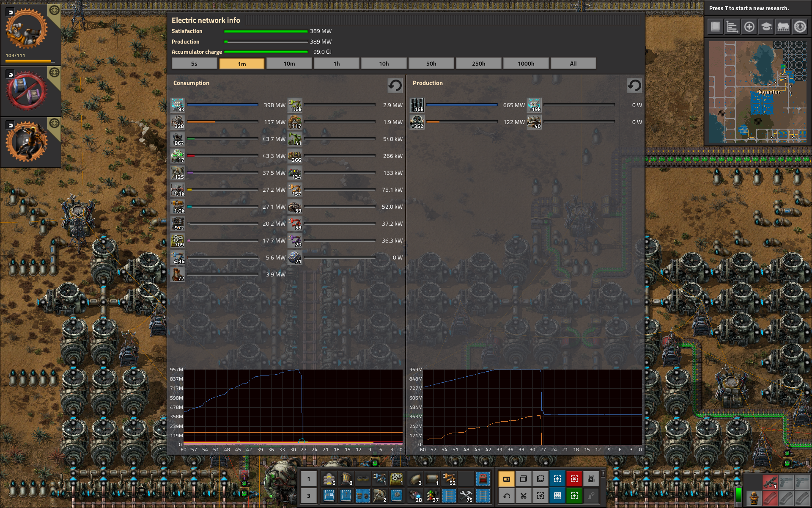Select the cut scissors tool
The height and width of the screenshot is (508, 812).
click(523, 496)
